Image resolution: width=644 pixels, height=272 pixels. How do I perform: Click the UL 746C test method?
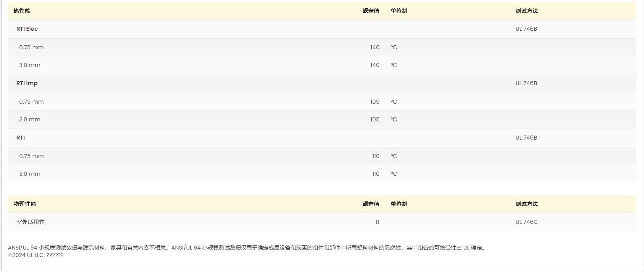(x=526, y=222)
